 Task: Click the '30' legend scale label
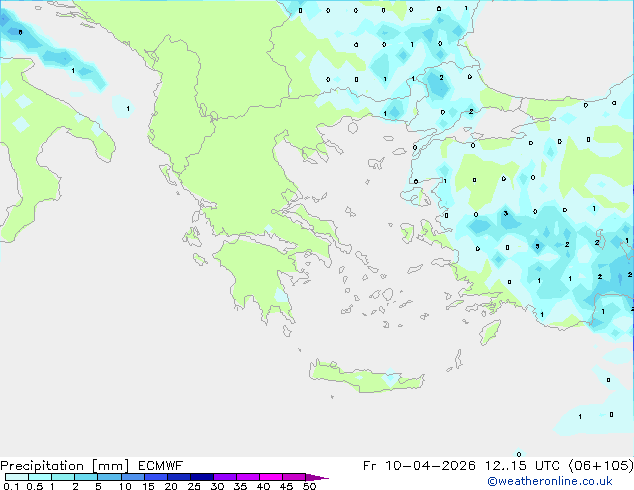[x=217, y=486]
